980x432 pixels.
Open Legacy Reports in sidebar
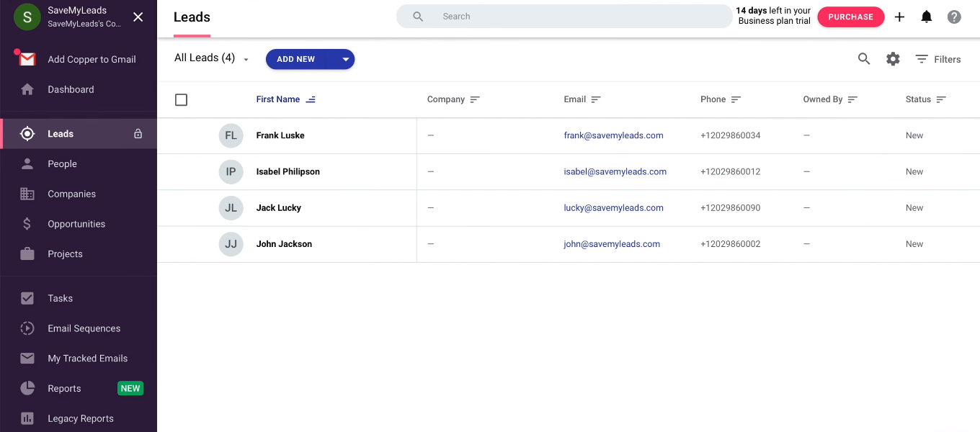click(x=79, y=418)
